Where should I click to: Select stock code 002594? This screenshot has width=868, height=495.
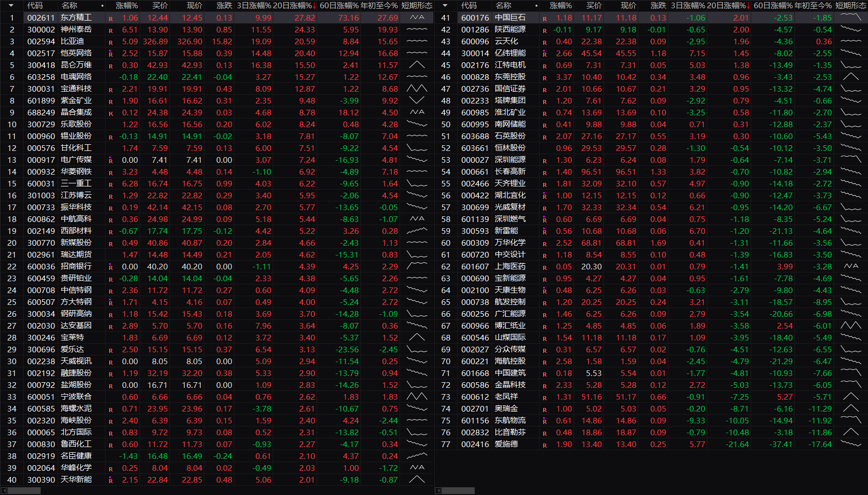pyautogui.click(x=41, y=41)
